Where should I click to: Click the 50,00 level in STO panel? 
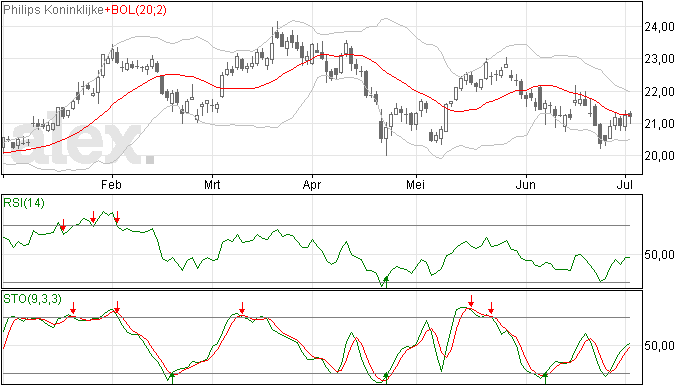659,346
